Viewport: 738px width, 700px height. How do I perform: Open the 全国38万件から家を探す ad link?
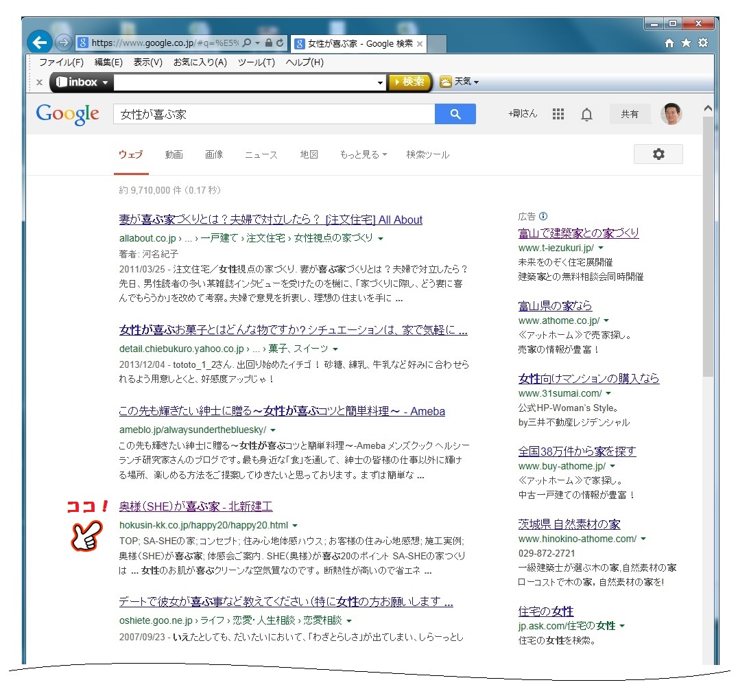point(577,452)
